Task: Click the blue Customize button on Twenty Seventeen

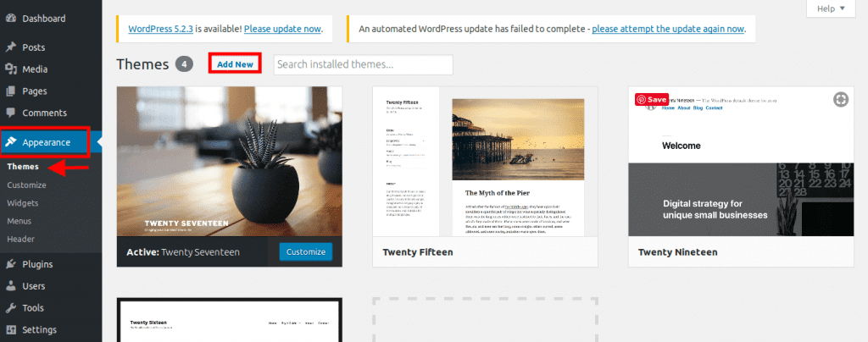Action: tap(305, 251)
